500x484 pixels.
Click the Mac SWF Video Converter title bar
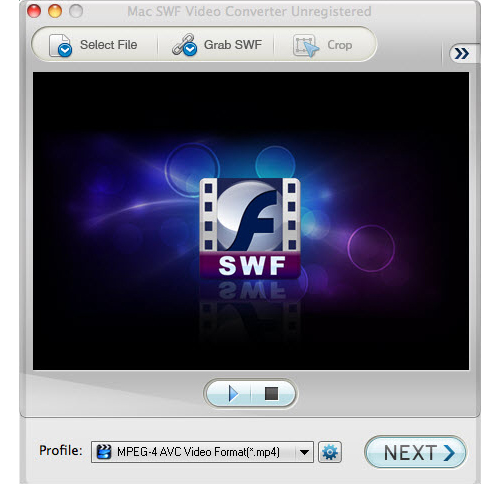(x=249, y=11)
